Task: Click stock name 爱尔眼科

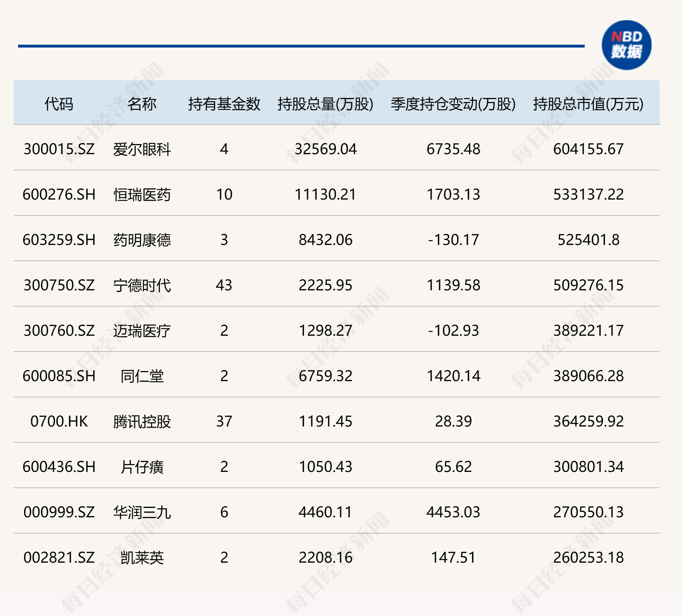Action: click(142, 149)
